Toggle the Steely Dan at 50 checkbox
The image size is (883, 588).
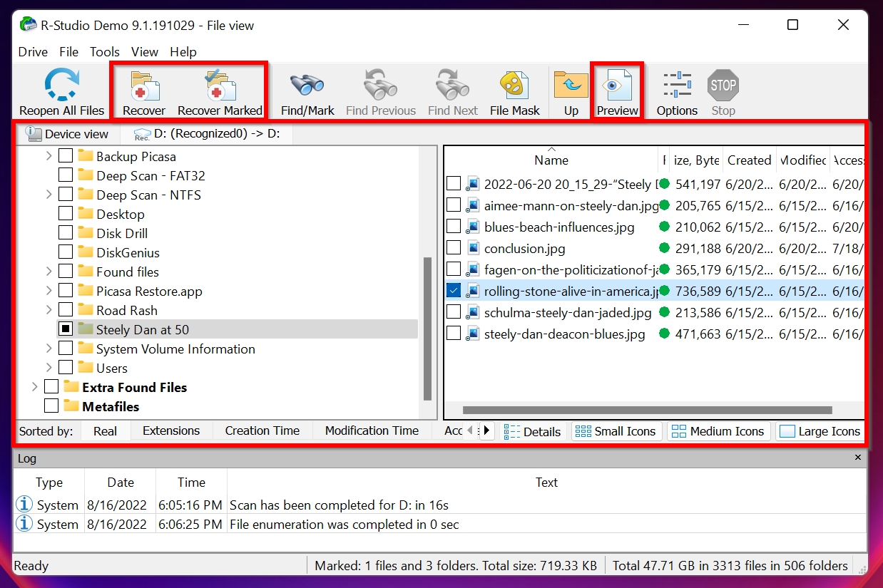tap(66, 329)
